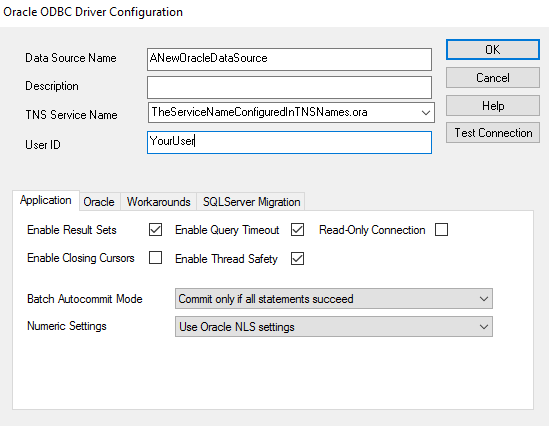The image size is (549, 426).
Task: Click the Cancel button
Action: 493,78
